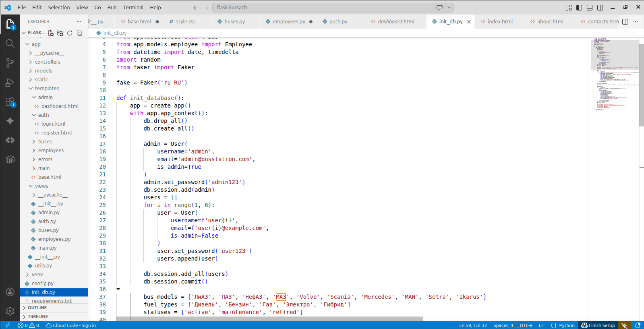The image size is (644, 329).
Task: Toggle the secondary side bar
Action: pyautogui.click(x=600, y=7)
